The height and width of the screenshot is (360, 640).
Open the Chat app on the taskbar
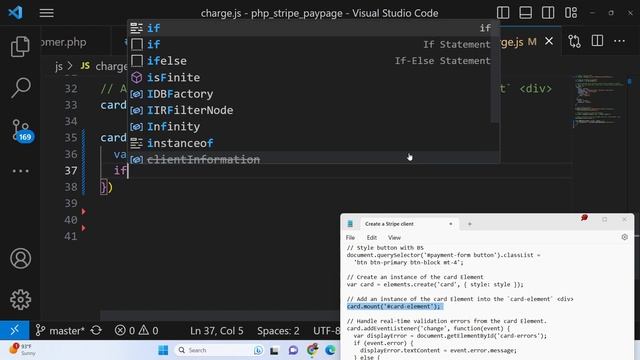tap(293, 350)
